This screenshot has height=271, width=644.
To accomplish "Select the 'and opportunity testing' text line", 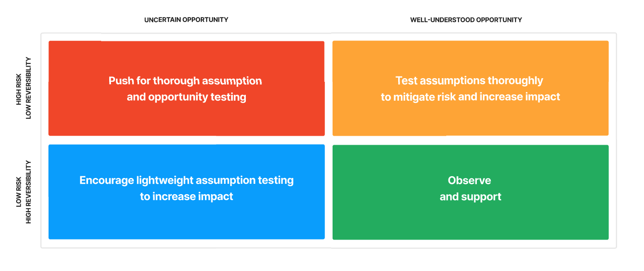I will [186, 97].
